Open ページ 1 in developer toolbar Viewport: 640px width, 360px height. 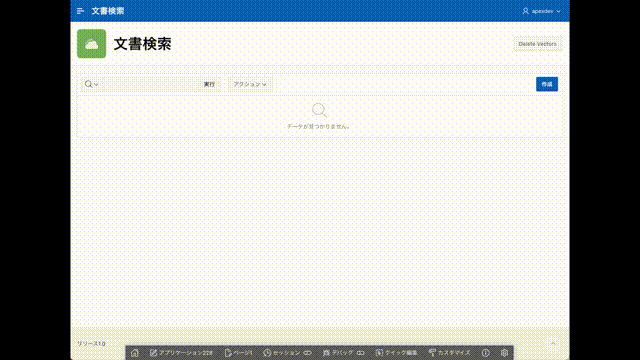(x=239, y=353)
